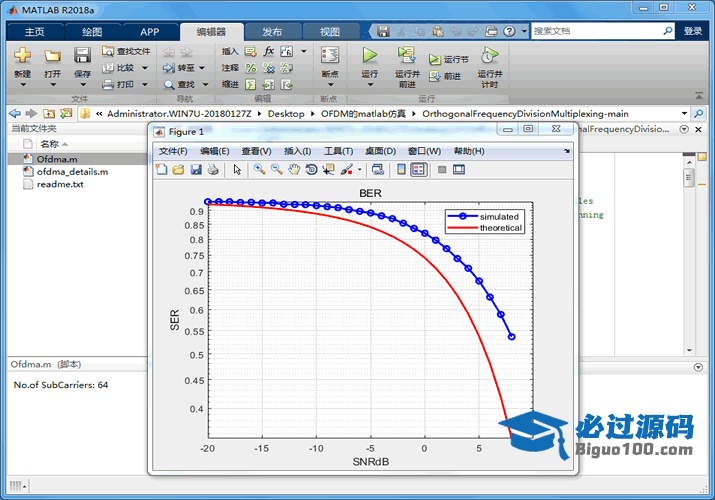Select the pan hand tool

coord(294,170)
